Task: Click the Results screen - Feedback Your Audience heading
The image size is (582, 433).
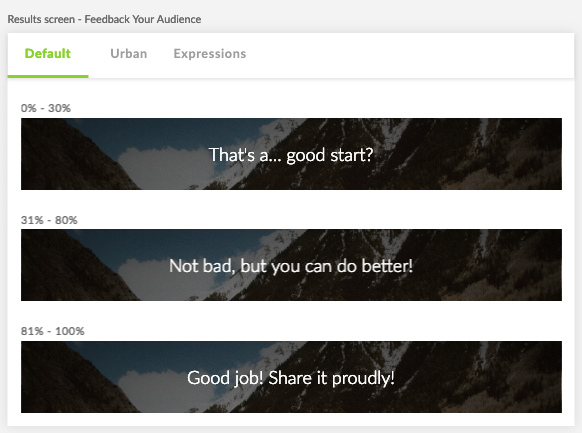Action: click(x=104, y=19)
